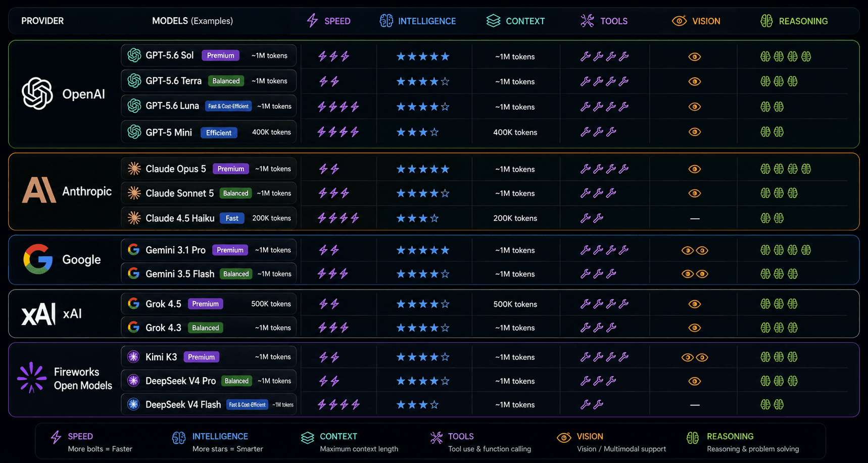Click the Vision eye icon in the header

(x=679, y=21)
